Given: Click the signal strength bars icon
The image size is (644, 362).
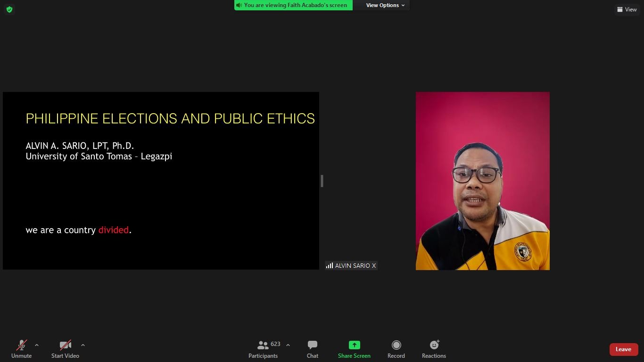Looking at the screenshot, I should pyautogui.click(x=330, y=266).
